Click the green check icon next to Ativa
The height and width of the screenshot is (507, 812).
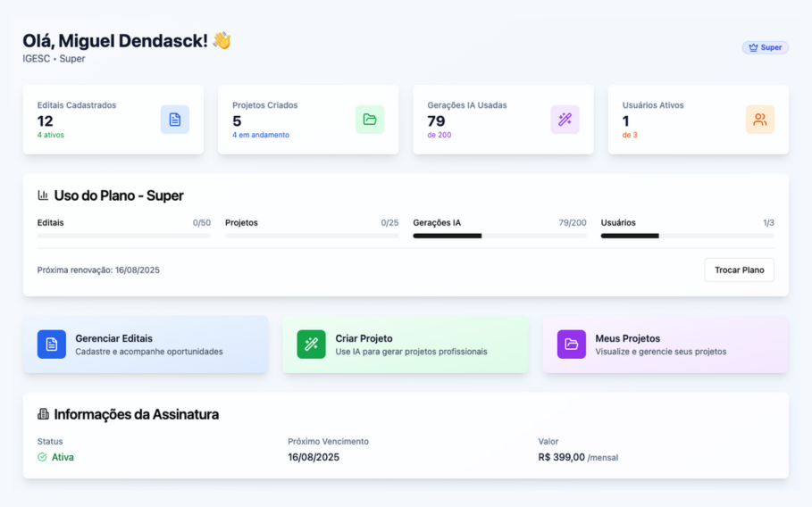[42, 457]
